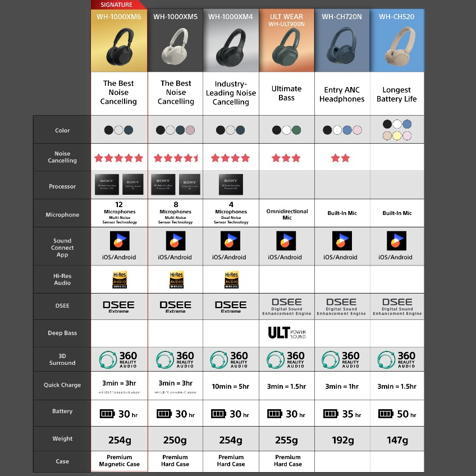This screenshot has width=476, height=476.
Task: Choose the black color swatch for WH-1000XM6
Action: tap(109, 130)
